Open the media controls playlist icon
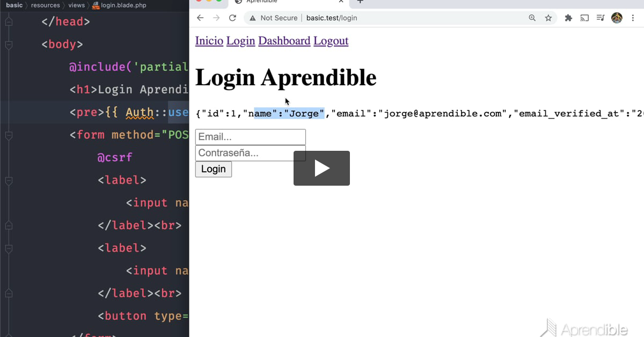644x337 pixels. (601, 18)
